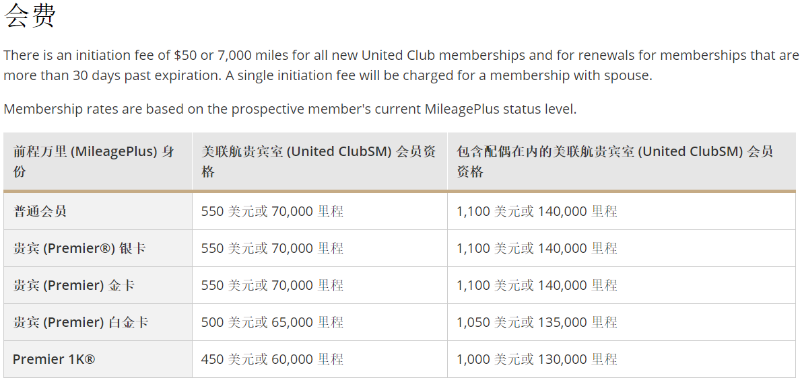Click the 贵宾 (Premier) 金卡 row label
This screenshot has width=800, height=382.
[73, 285]
